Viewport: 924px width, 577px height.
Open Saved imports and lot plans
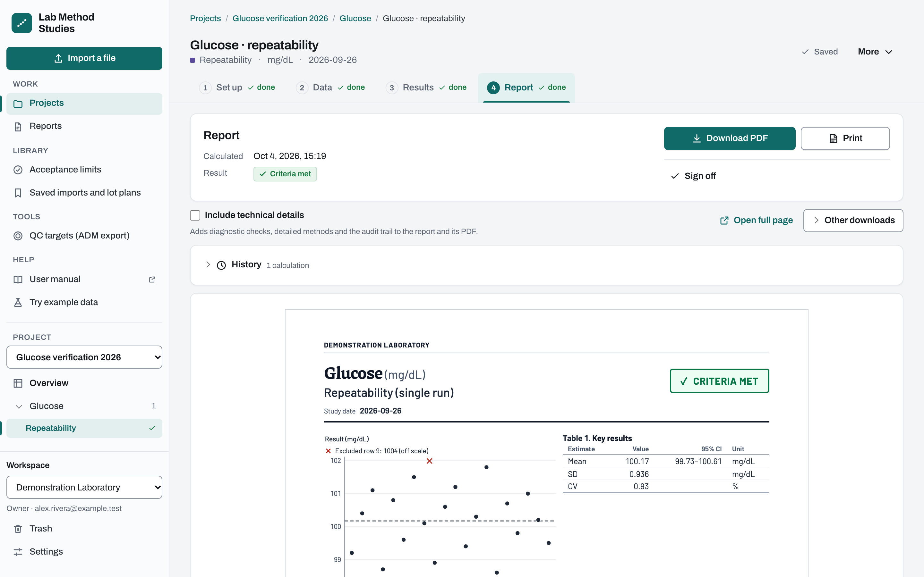point(84,193)
